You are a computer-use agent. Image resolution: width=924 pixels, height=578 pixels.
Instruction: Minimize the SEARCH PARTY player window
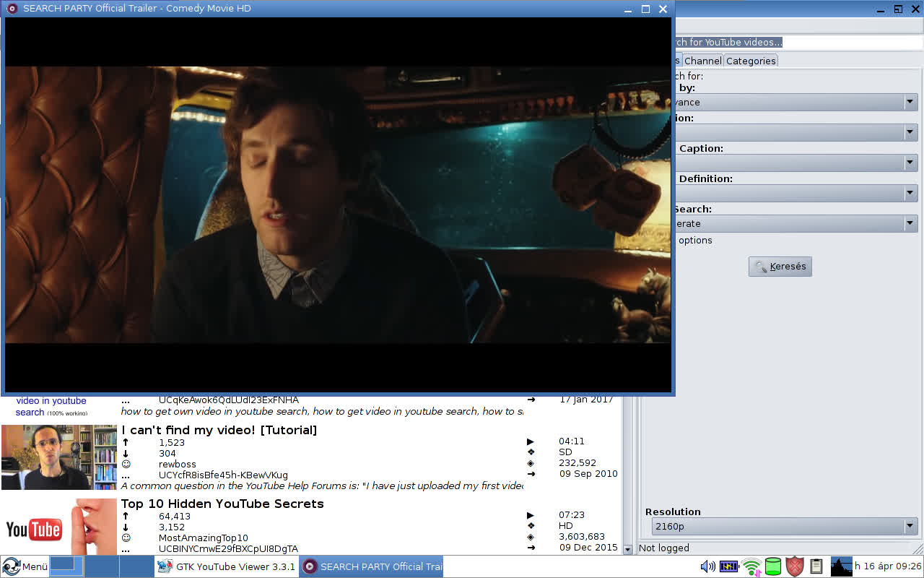628,9
